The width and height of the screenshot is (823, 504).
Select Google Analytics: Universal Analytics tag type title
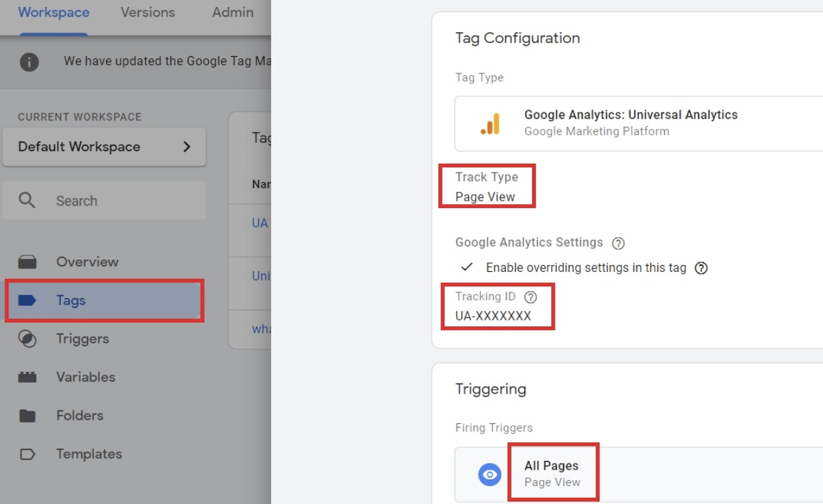631,115
